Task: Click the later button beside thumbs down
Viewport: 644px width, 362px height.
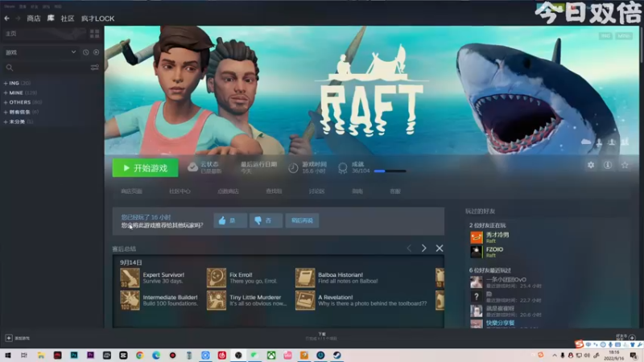Action: pos(302,220)
